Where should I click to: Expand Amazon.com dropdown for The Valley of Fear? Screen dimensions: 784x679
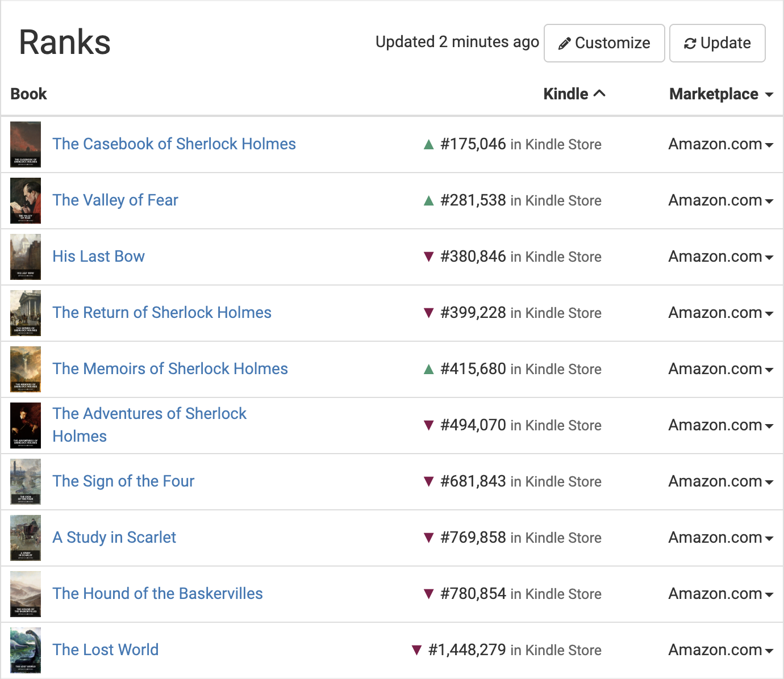(x=721, y=200)
